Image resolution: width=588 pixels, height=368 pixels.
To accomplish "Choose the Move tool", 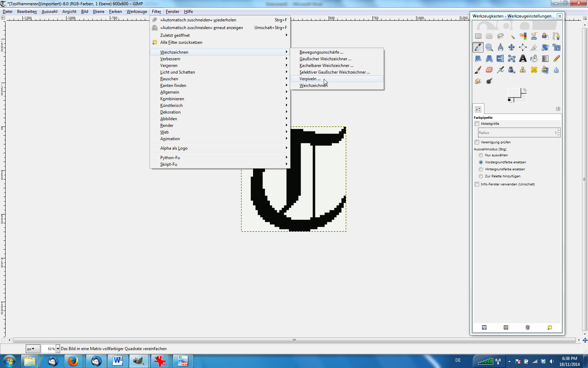I will pos(511,47).
